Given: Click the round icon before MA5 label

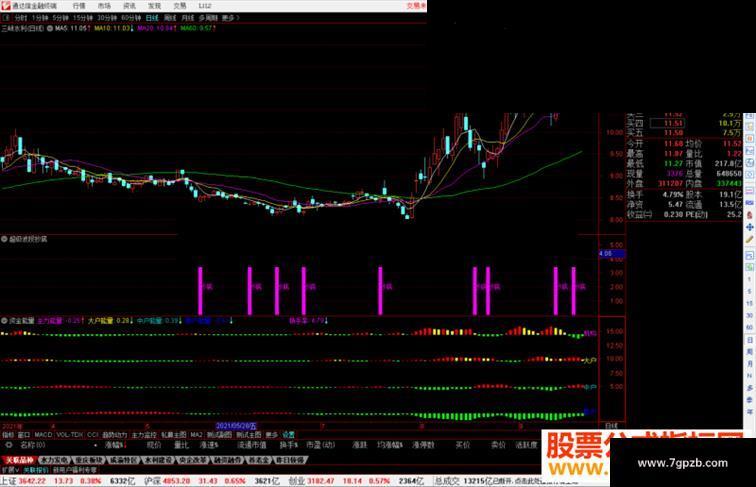Looking at the screenshot, I should pos(50,28).
